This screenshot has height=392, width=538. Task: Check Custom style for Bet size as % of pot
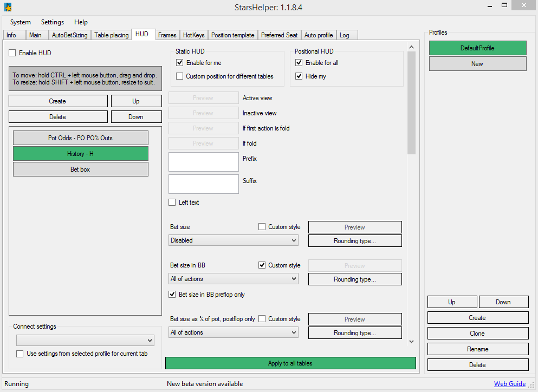(x=262, y=318)
